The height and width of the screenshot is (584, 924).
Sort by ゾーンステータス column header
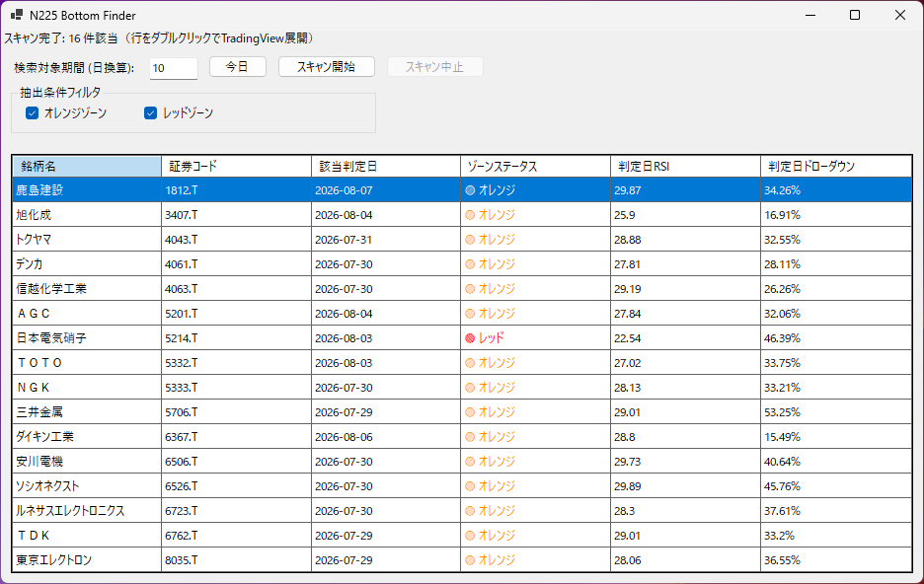(x=536, y=167)
